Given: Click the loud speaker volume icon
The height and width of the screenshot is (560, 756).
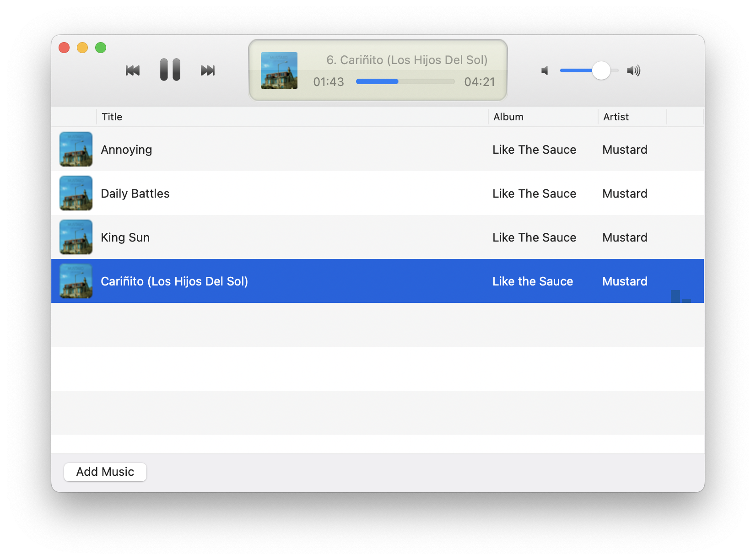Looking at the screenshot, I should [634, 70].
